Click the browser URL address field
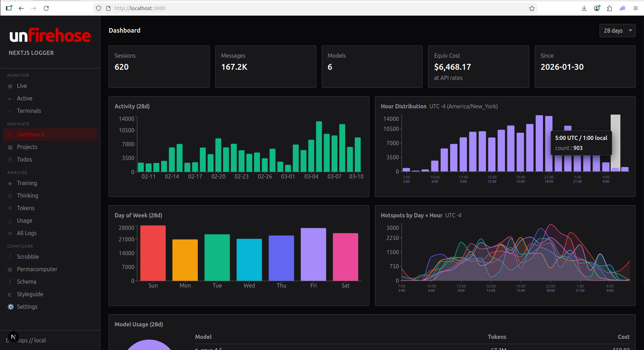 312,8
